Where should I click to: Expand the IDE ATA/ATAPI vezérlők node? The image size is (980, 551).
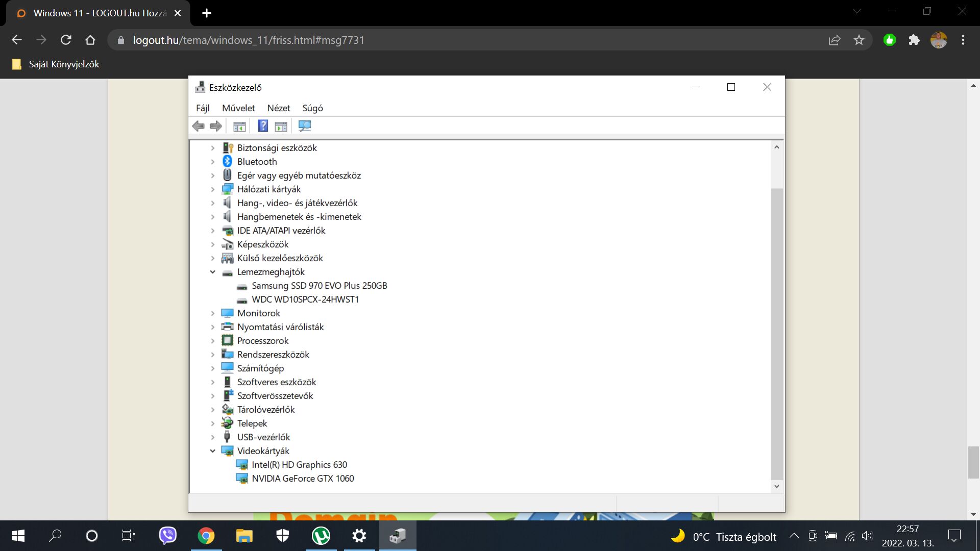click(213, 231)
